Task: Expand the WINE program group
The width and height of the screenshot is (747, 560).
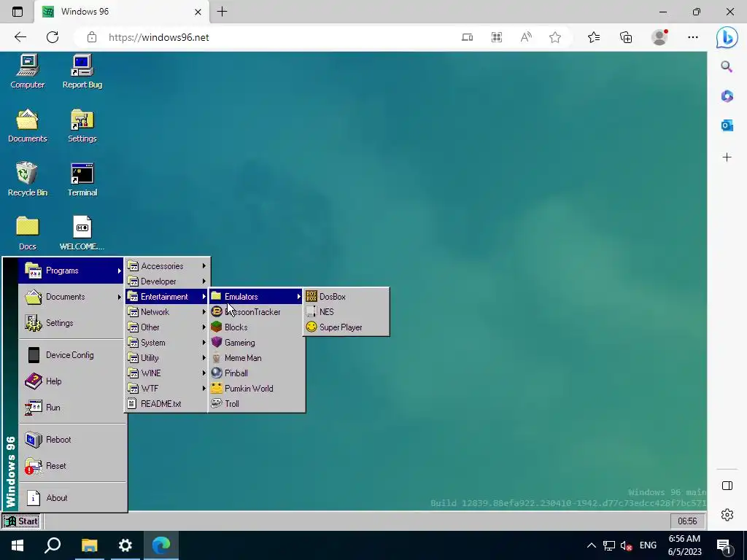Action: point(167,373)
